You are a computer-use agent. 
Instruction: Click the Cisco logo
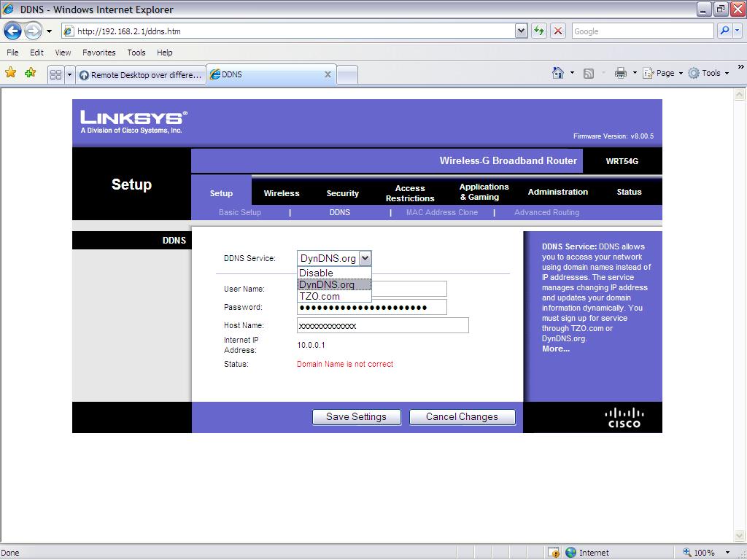click(x=624, y=418)
